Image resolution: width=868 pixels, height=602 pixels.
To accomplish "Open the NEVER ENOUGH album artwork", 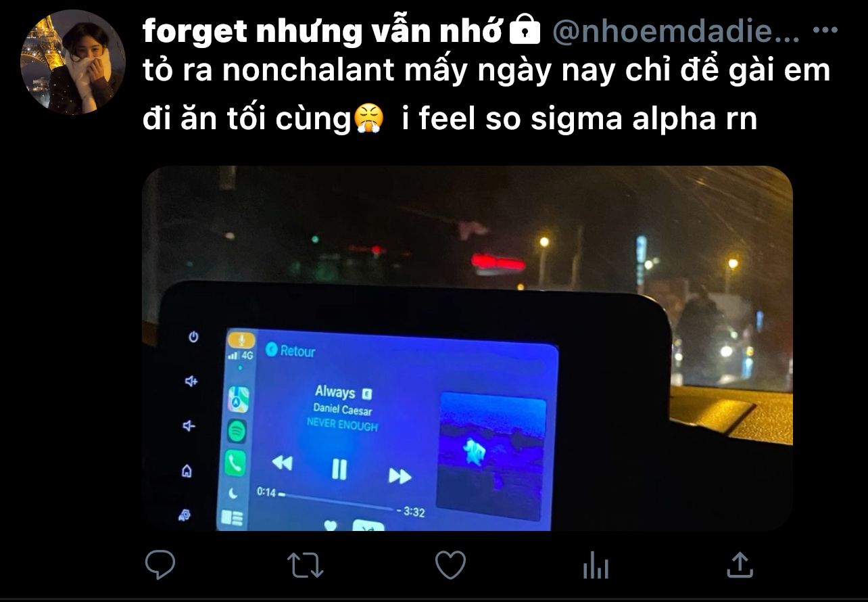I will pyautogui.click(x=491, y=456).
